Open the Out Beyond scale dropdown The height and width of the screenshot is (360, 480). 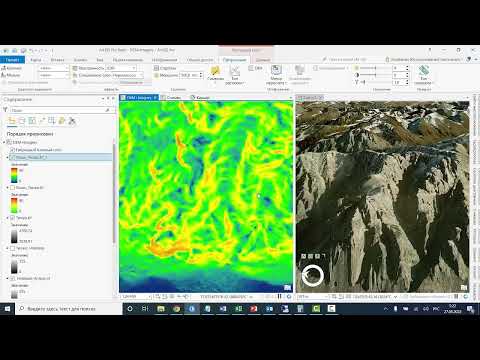67,75
